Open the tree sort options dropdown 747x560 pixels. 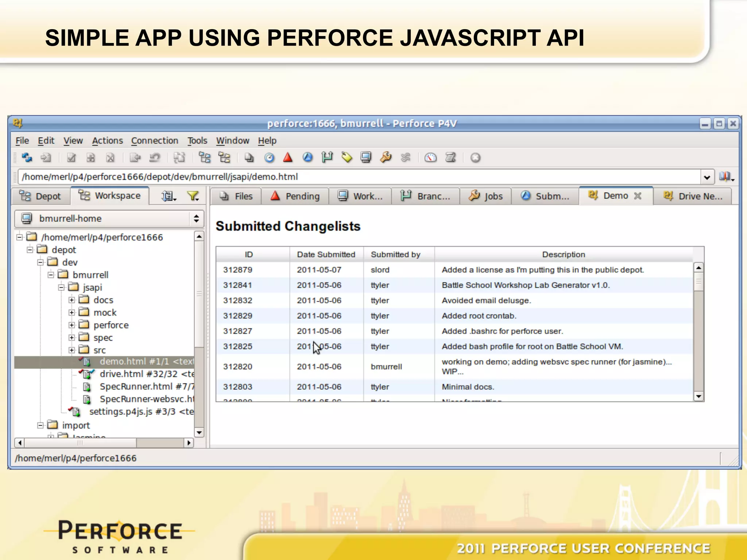(169, 196)
